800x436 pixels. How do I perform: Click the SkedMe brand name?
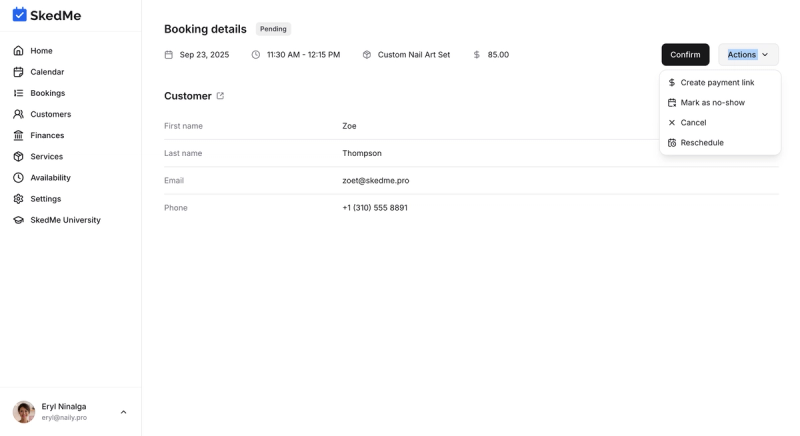[56, 15]
